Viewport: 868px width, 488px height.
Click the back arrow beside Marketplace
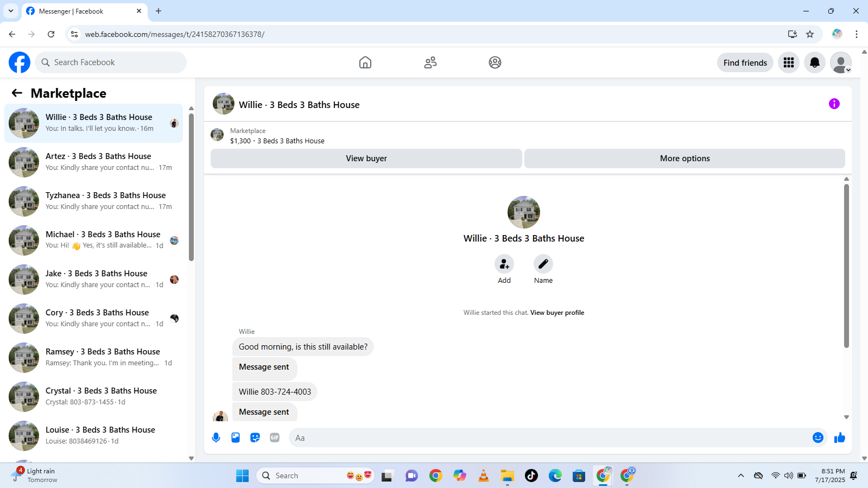pos(17,93)
